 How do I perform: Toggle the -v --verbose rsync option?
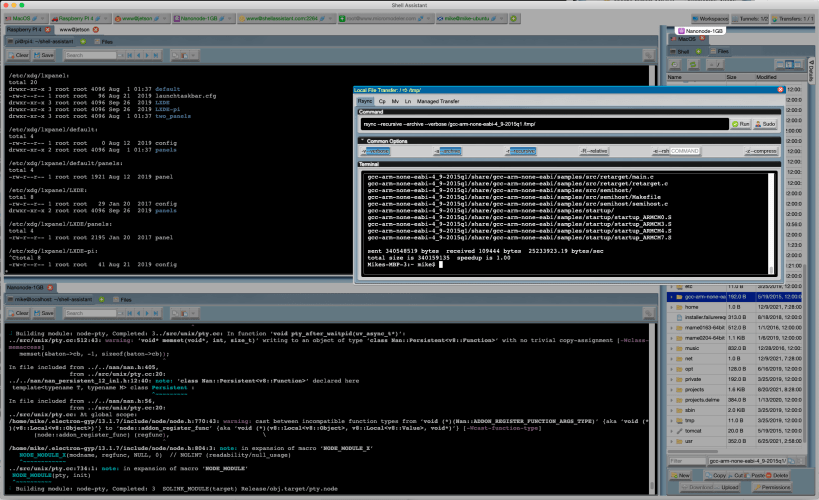click(x=375, y=151)
